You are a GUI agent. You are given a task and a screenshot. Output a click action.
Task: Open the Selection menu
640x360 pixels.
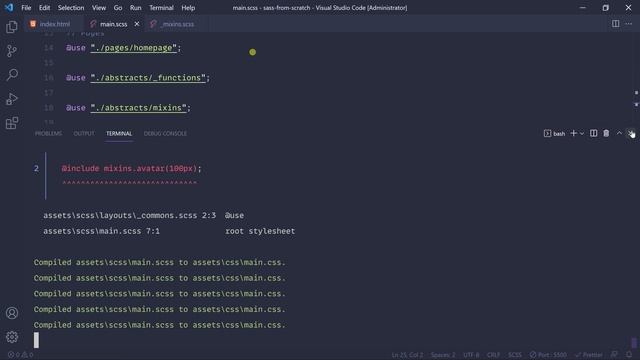click(x=71, y=8)
